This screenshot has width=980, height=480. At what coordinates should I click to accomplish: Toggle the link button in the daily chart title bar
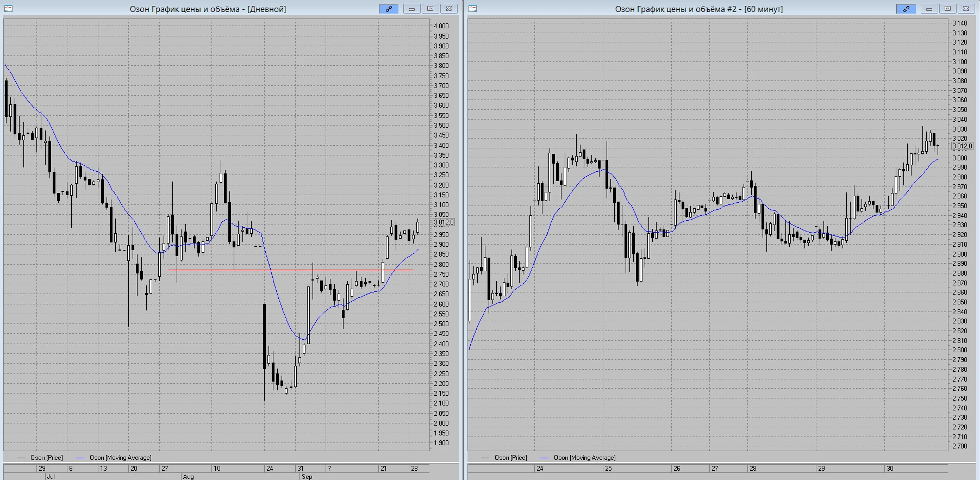click(x=389, y=9)
